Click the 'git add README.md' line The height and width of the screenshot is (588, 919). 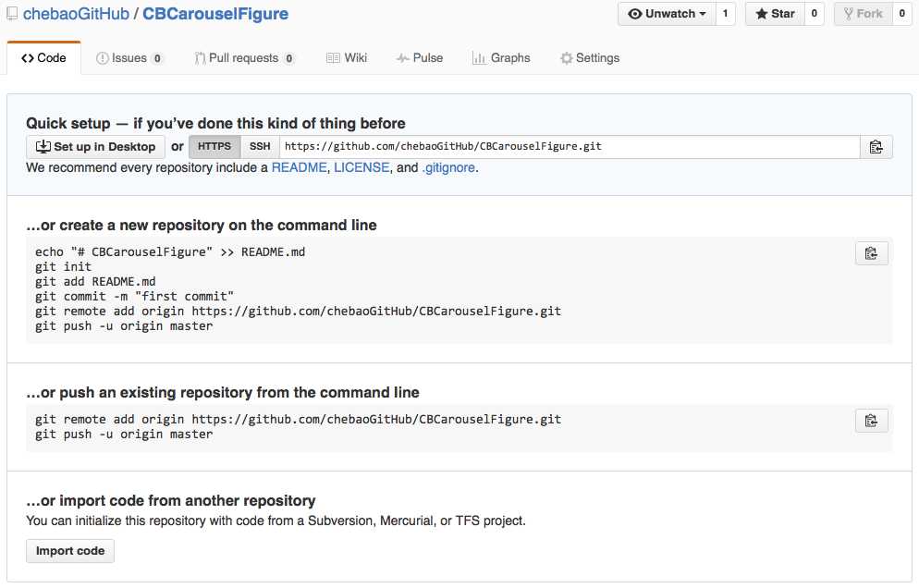point(95,281)
